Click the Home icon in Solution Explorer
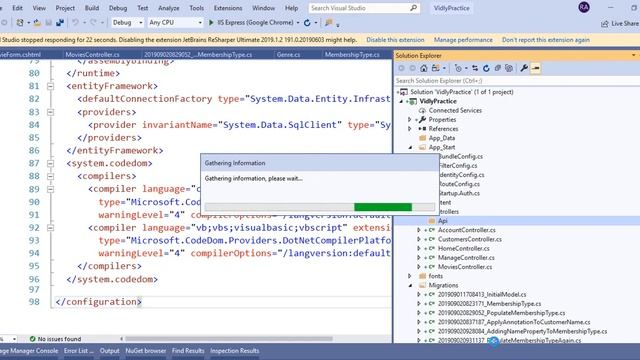 (424, 68)
